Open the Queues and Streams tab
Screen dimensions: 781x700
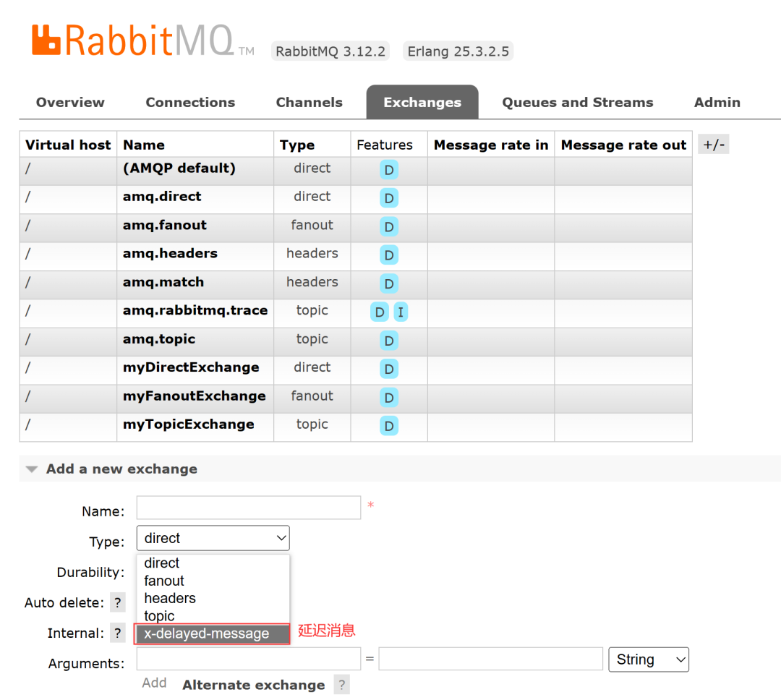click(577, 102)
